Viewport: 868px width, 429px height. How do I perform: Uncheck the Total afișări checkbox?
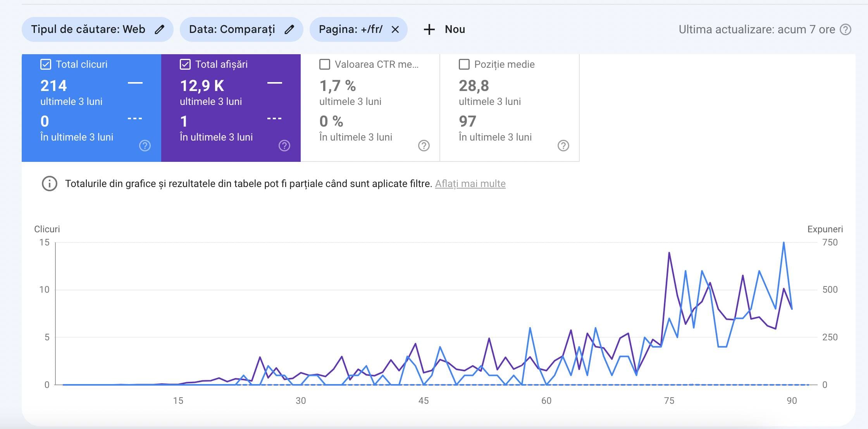[185, 64]
